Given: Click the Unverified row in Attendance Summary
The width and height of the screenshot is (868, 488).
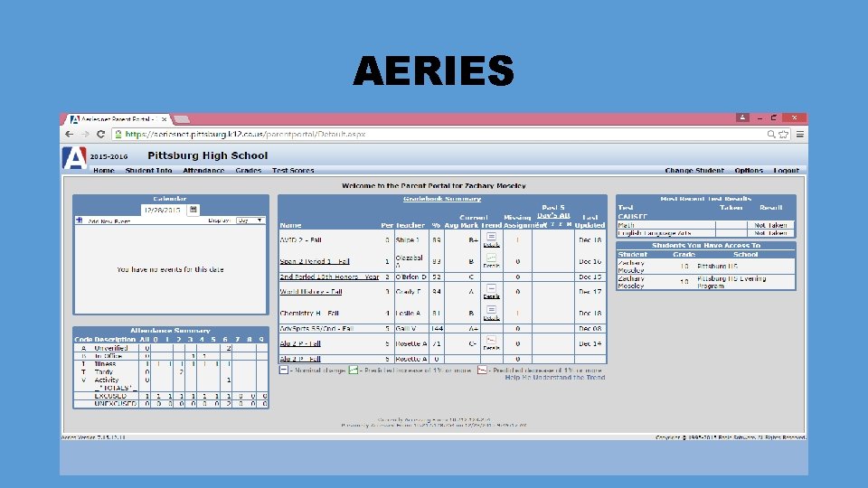Looking at the screenshot, I should pyautogui.click(x=171, y=348).
